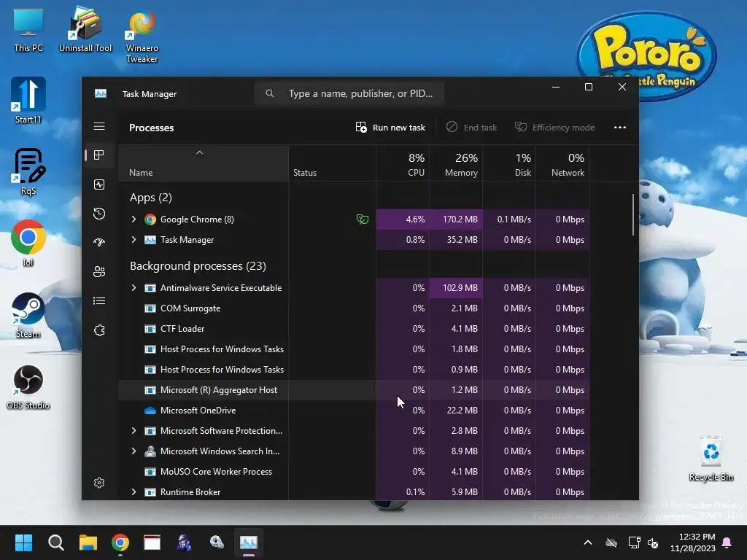This screenshot has height=560, width=747.
Task: Click the Microsoft Windows Search Indexer icon
Action: tap(150, 451)
